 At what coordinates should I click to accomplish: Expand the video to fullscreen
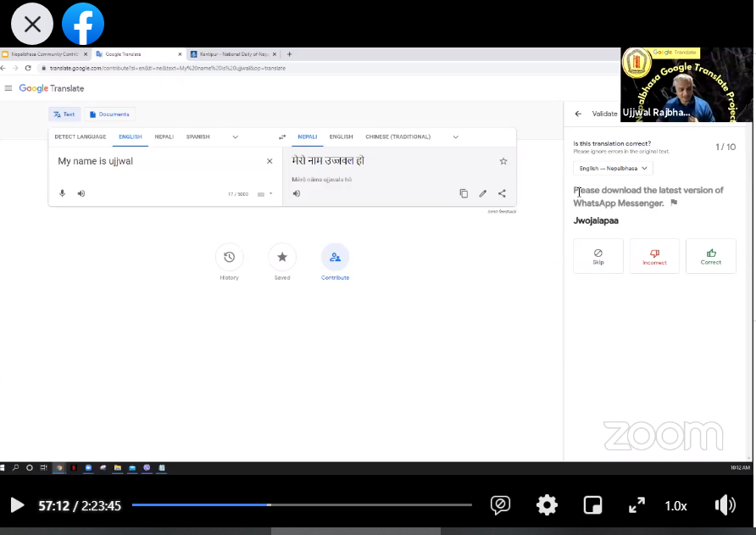tap(636, 505)
